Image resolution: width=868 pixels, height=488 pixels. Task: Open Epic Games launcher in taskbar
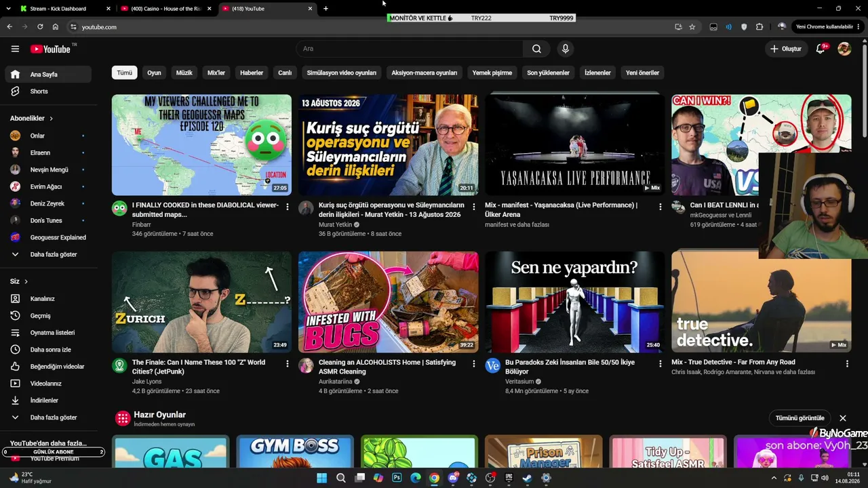click(x=509, y=478)
